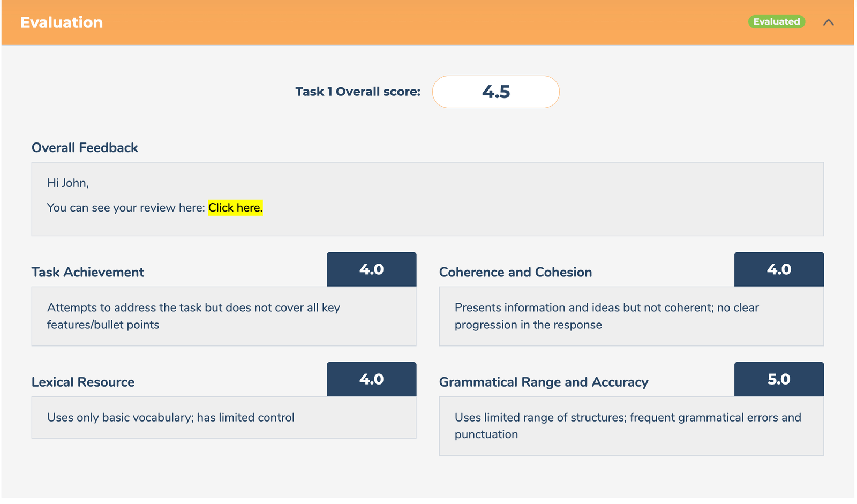Select the Lexical Resource 4.0 score badge
The width and height of the screenshot is (857, 504).
[371, 379]
